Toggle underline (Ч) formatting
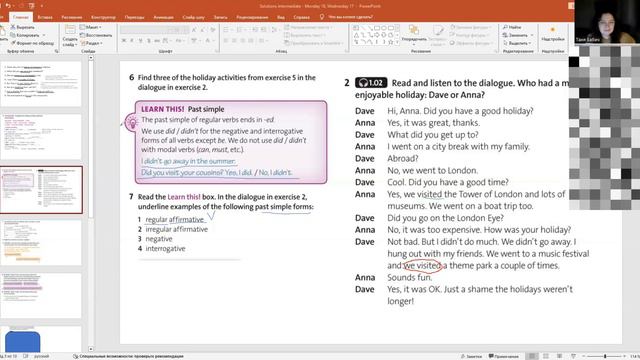This screenshot has width=640, height=360. [140, 40]
